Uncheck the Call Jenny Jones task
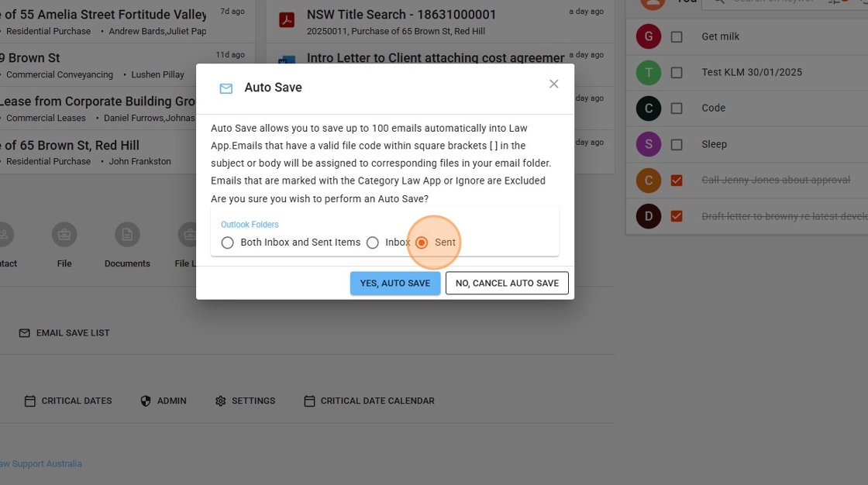 tap(677, 180)
